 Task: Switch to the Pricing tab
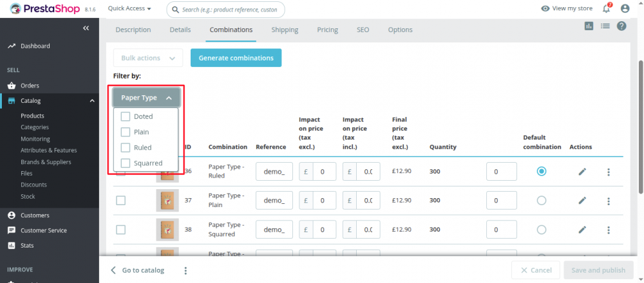(327, 30)
